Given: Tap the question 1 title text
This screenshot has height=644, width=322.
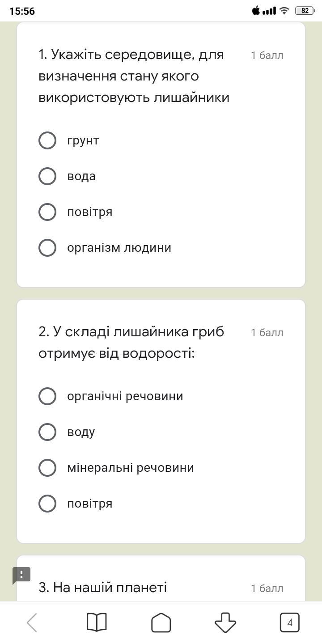Looking at the screenshot, I should point(134,76).
